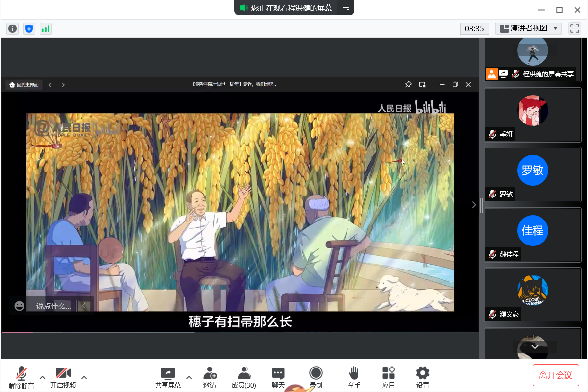Open the 聊天 chat panel

278,377
